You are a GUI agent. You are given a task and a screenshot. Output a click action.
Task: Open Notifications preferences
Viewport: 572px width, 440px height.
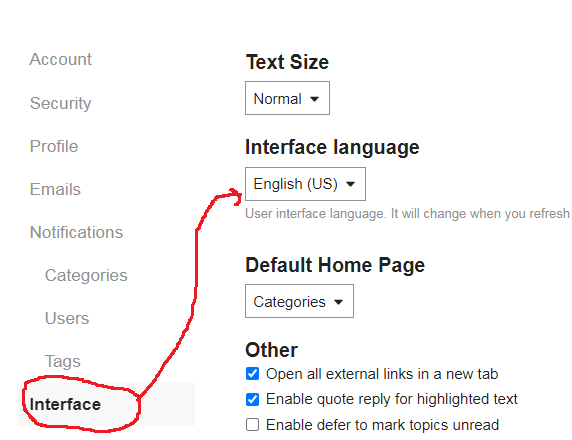(x=77, y=232)
